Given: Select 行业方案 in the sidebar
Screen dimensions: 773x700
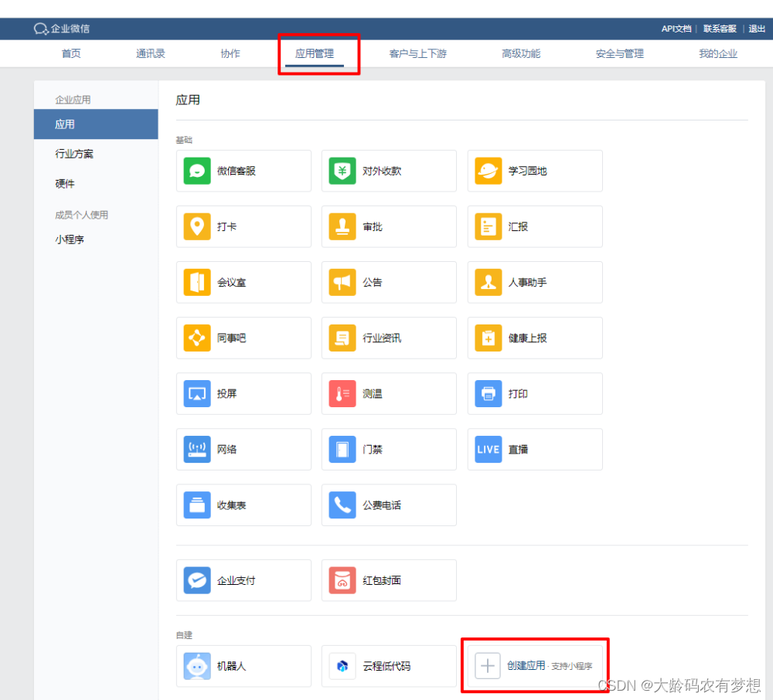Looking at the screenshot, I should click(x=74, y=154).
